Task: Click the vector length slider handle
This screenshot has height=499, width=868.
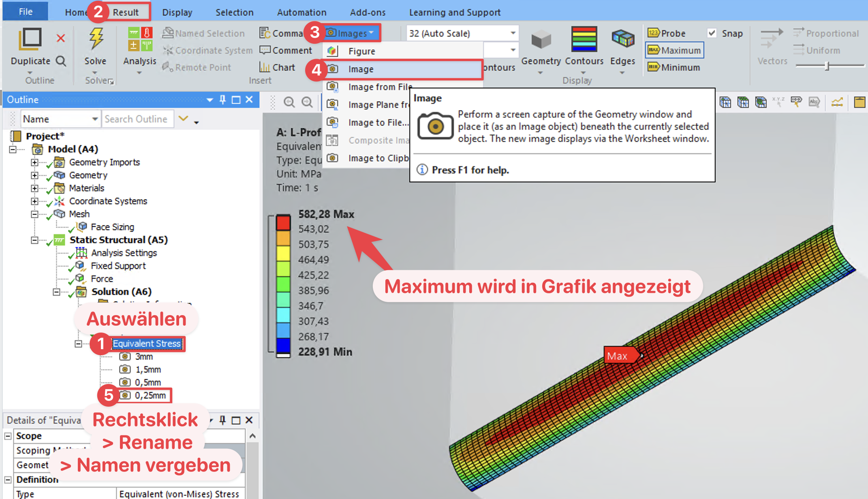Action: 827,66
